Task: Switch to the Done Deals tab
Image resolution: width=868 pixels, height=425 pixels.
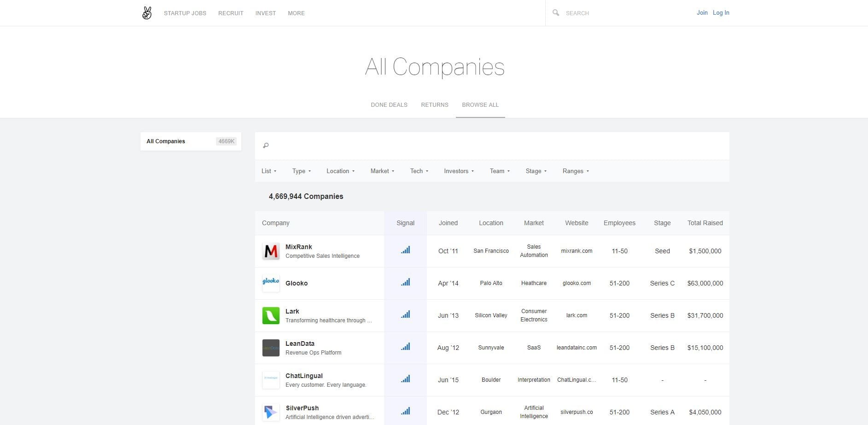Action: [389, 105]
